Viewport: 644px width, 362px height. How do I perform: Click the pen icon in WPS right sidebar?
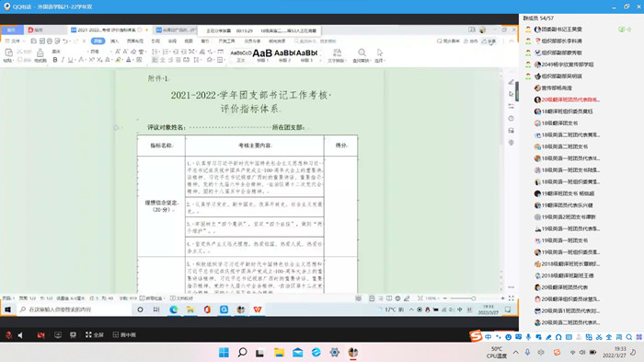(x=511, y=82)
